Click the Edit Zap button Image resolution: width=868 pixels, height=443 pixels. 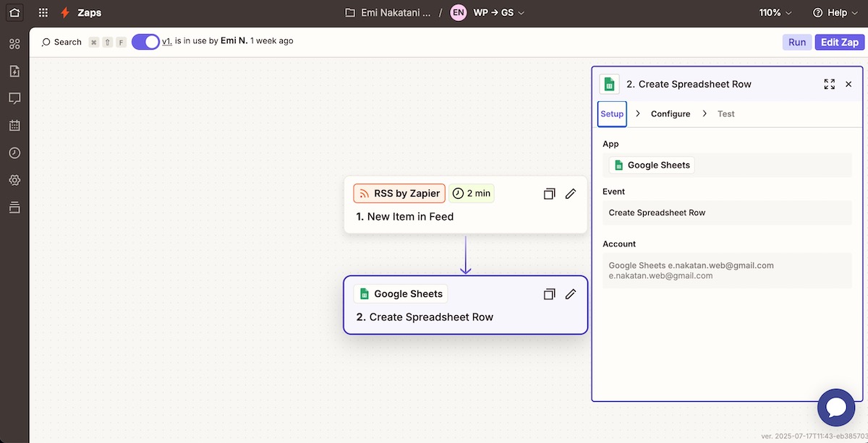tap(839, 42)
